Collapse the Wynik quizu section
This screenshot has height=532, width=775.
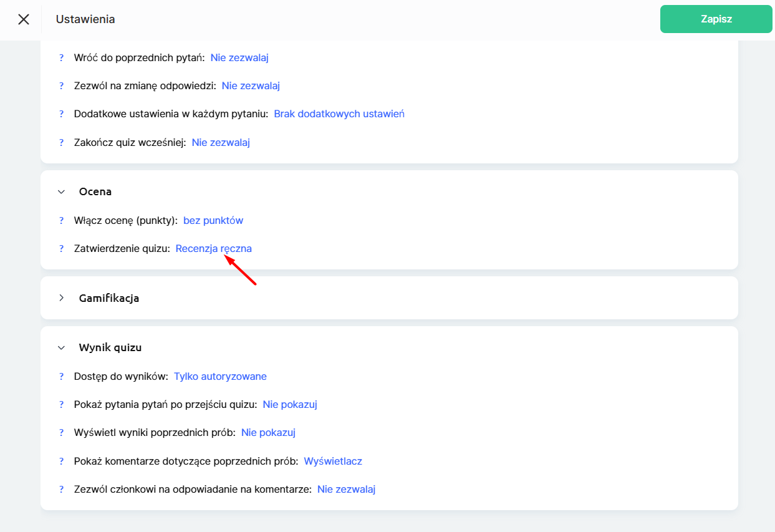coord(61,348)
